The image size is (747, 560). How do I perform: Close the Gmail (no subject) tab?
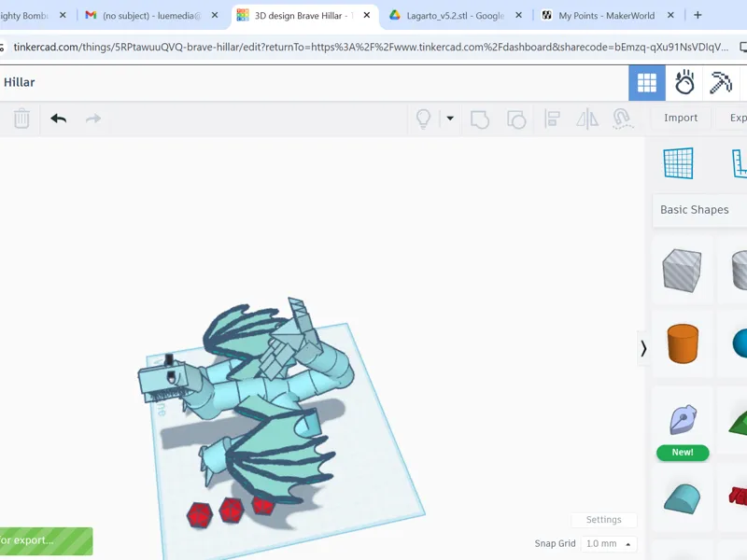point(215,16)
